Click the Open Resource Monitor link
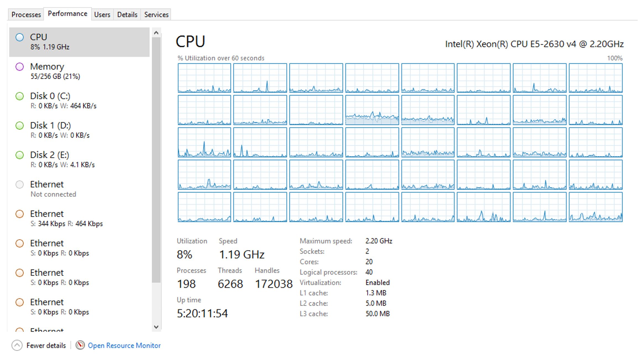The width and height of the screenshot is (644, 360). pyautogui.click(x=124, y=345)
